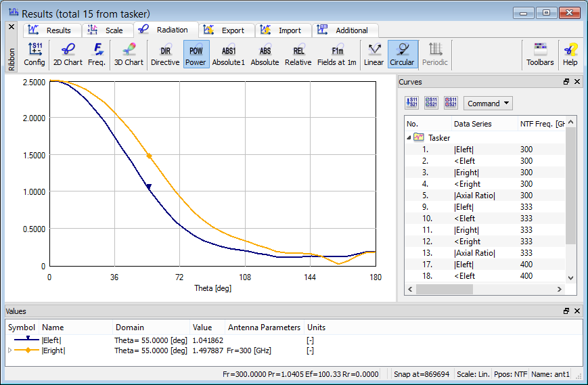Screen dimensions: 588x385
Task: Toggle Circular polarization mode
Action: [402, 54]
